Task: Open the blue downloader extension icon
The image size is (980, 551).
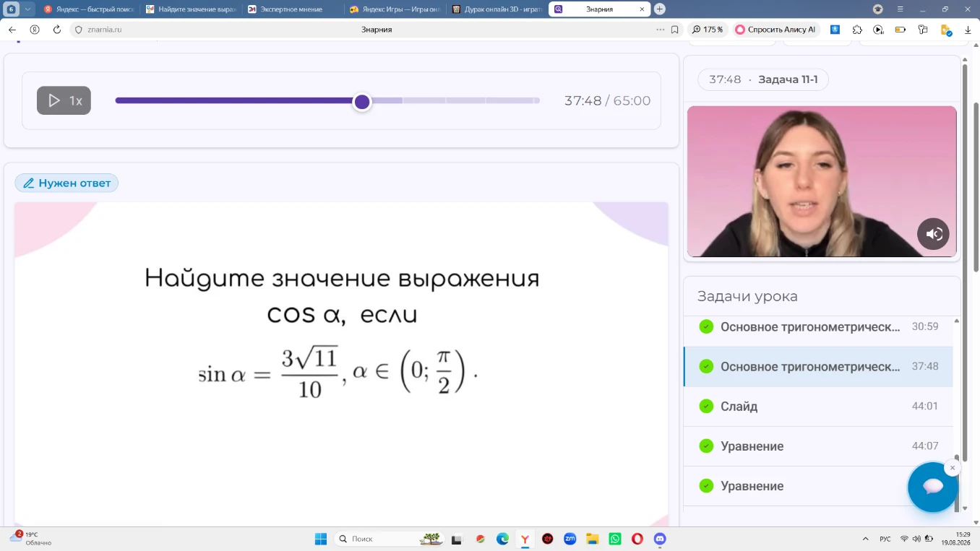Action: [x=835, y=30]
